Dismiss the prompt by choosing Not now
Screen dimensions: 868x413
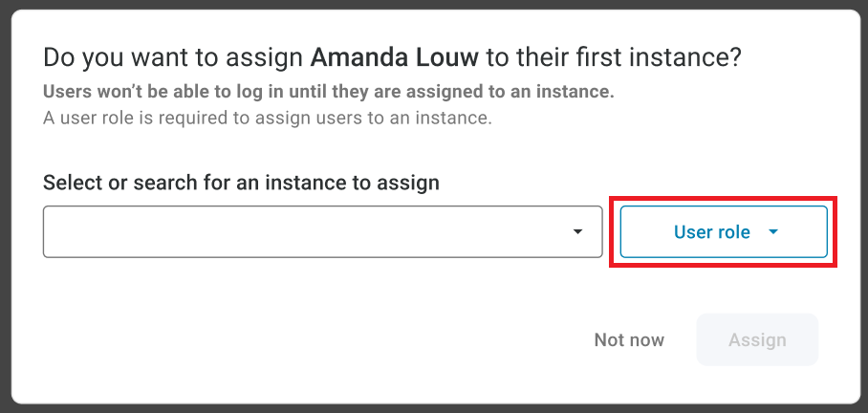[x=628, y=339]
